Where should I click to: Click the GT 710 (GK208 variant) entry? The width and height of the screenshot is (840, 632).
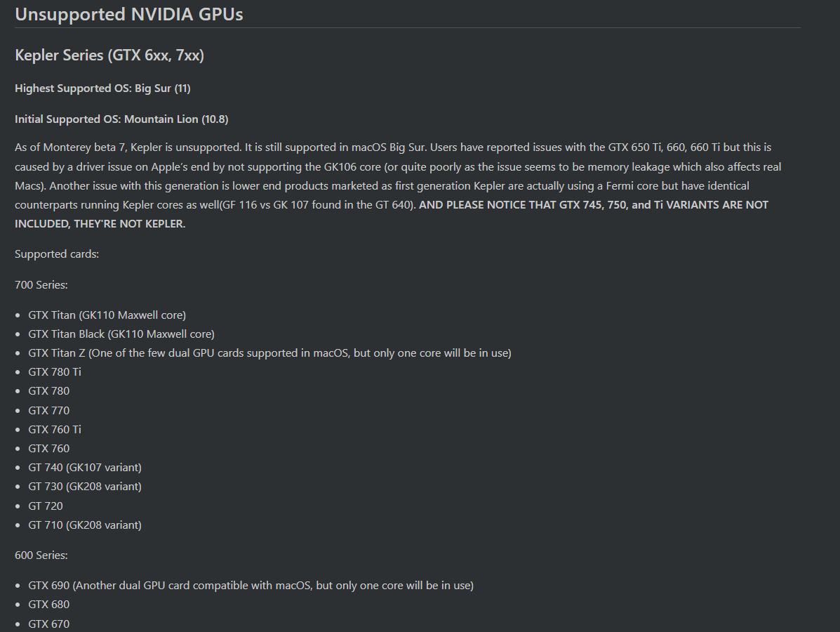(85, 525)
